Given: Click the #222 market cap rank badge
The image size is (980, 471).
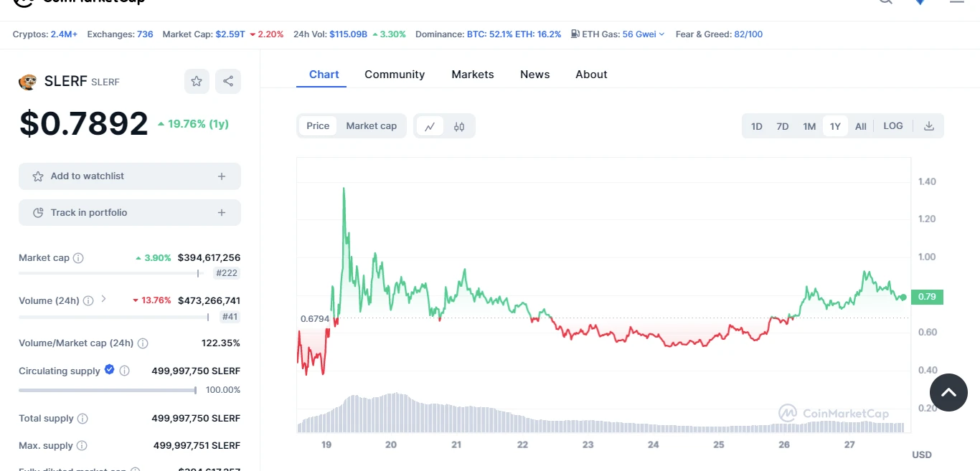Looking at the screenshot, I should pos(227,273).
